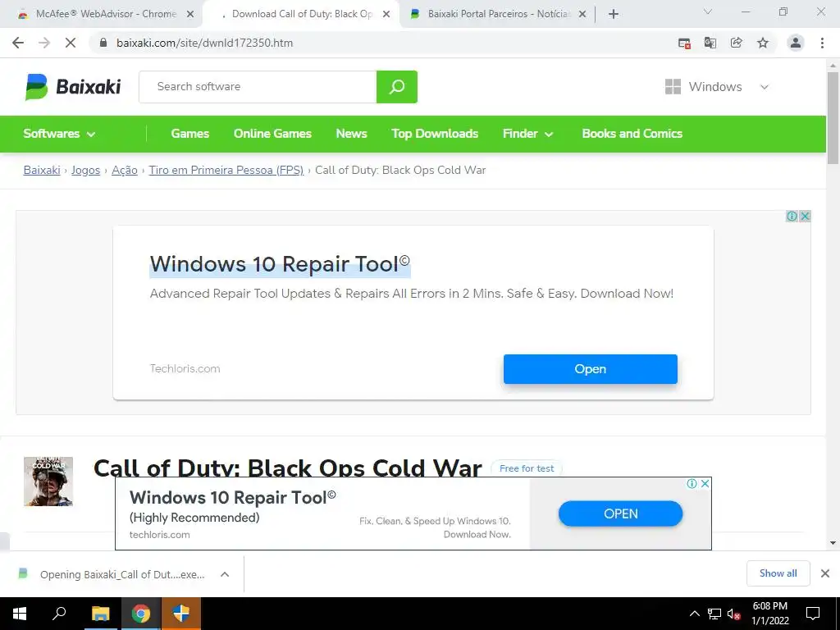Expand the Windows platform dropdown
This screenshot has height=630, width=840.
pos(717,87)
